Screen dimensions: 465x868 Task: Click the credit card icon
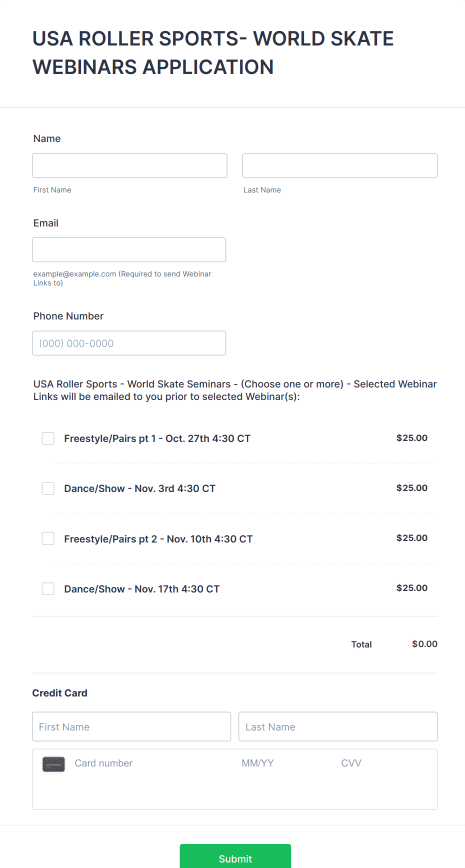click(x=53, y=764)
